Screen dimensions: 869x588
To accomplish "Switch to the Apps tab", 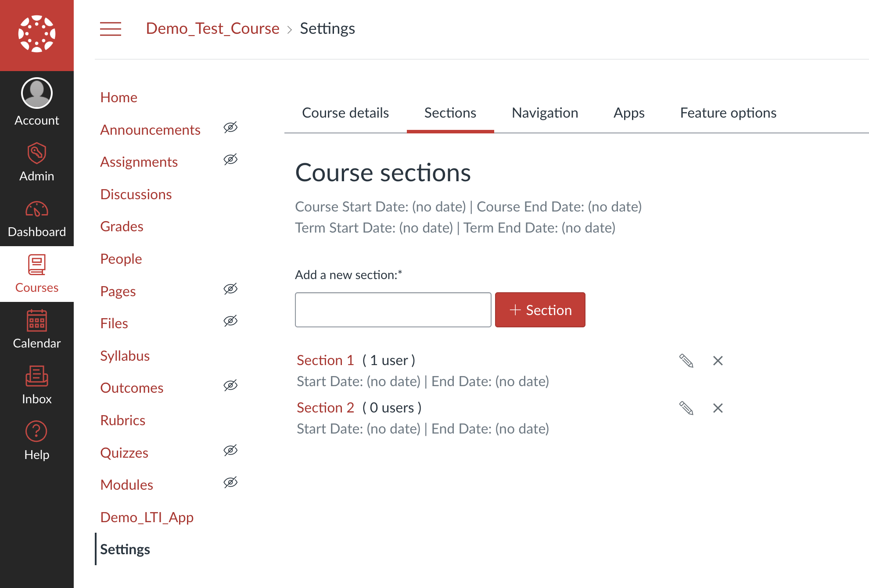I will tap(628, 113).
